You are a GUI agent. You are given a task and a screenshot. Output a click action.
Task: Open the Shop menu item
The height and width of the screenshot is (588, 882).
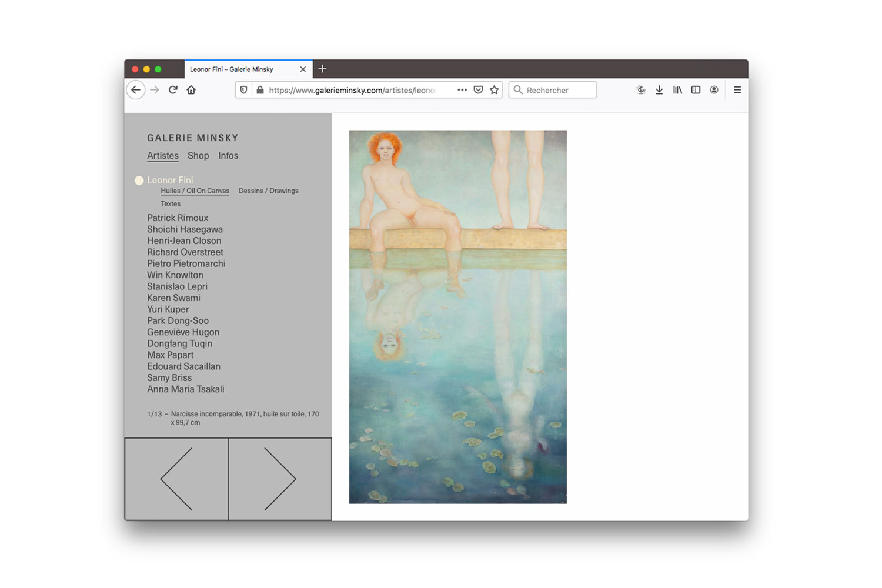tap(198, 156)
